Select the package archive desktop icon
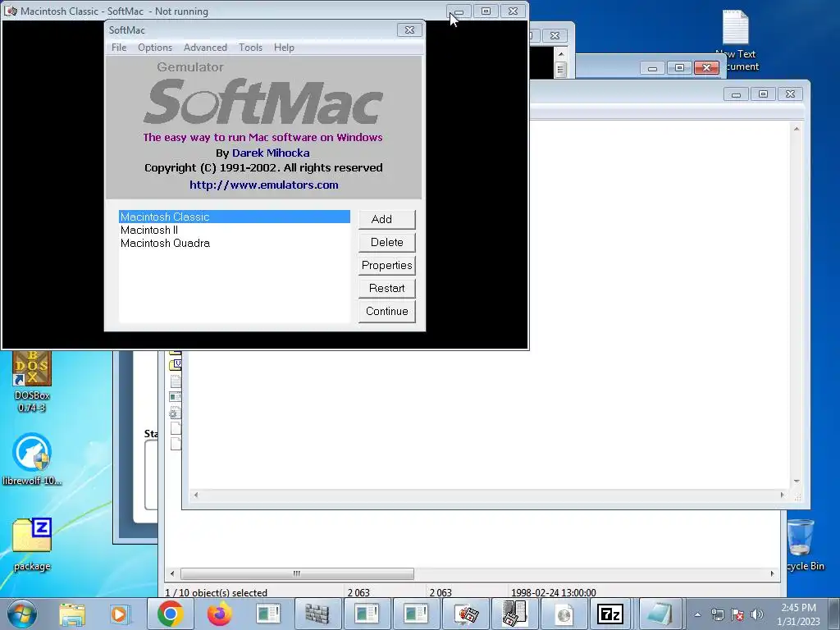The image size is (840, 630). [x=32, y=545]
